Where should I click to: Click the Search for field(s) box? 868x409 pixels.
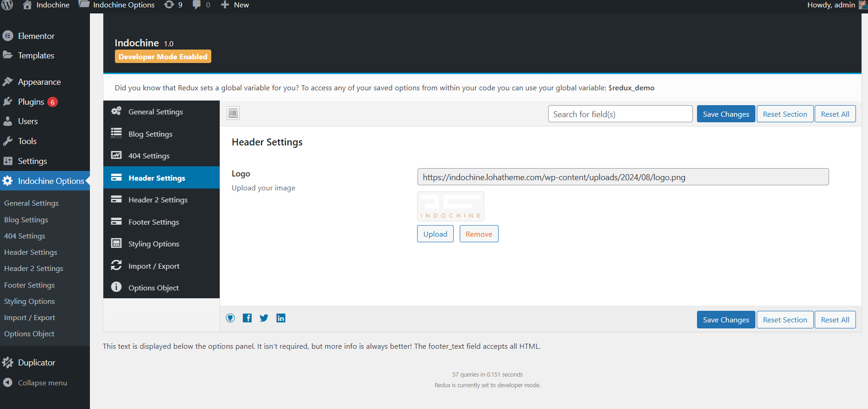click(x=620, y=114)
